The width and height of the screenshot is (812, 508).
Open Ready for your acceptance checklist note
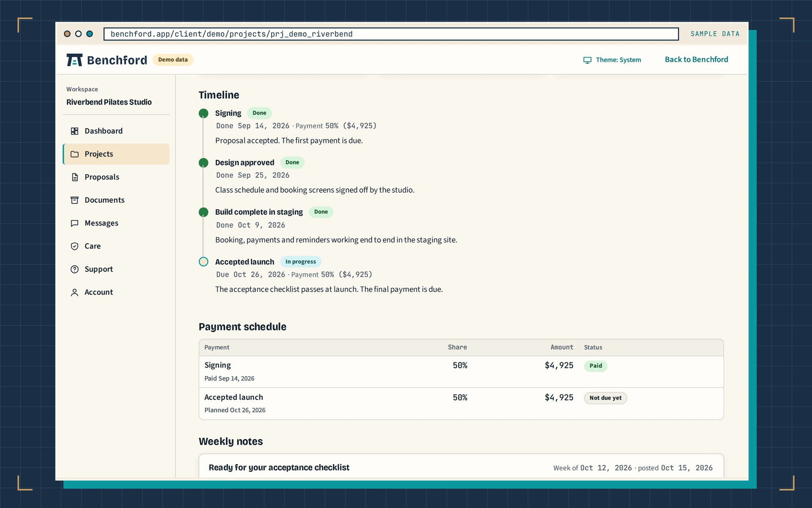tap(279, 468)
